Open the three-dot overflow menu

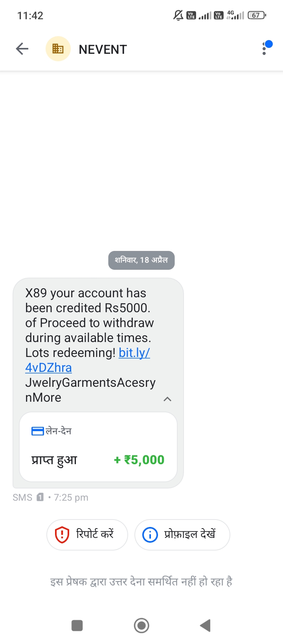click(265, 49)
